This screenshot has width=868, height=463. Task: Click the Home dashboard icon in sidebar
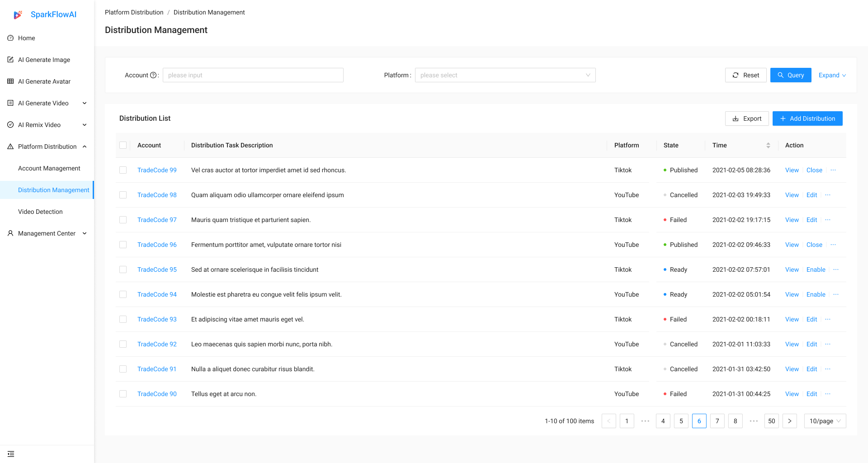tap(10, 38)
